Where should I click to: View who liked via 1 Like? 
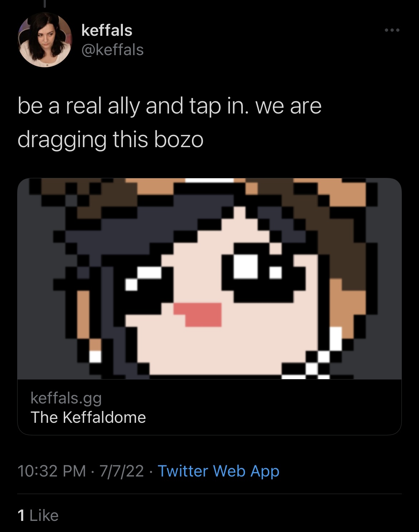(x=38, y=516)
